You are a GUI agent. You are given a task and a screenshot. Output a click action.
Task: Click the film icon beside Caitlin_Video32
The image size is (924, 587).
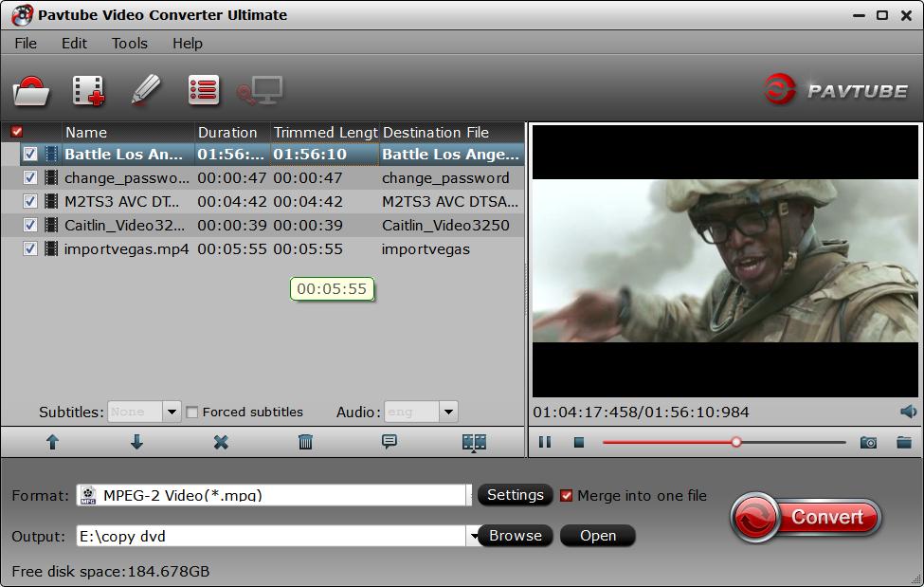[52, 225]
